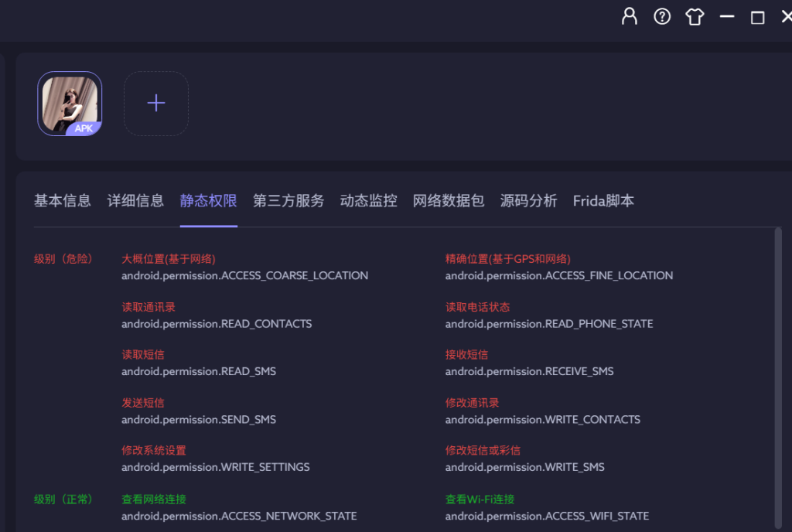Click the 读取通讯录 permission entry
792x532 pixels.
[148, 307]
